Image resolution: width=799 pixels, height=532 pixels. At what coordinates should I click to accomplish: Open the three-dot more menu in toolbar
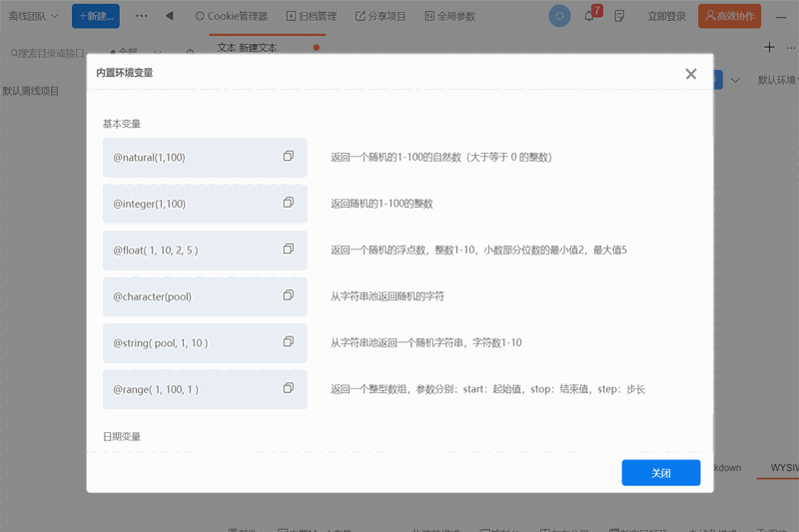click(x=142, y=16)
